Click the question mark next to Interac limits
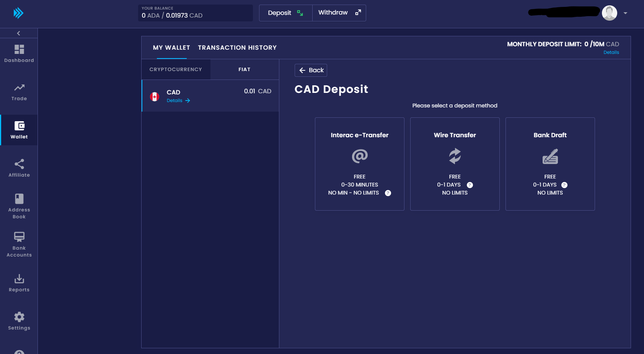The width and height of the screenshot is (644, 354). tap(388, 193)
